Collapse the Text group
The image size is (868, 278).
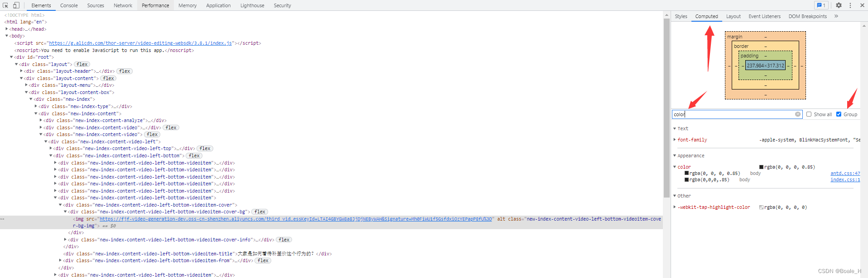click(x=674, y=128)
